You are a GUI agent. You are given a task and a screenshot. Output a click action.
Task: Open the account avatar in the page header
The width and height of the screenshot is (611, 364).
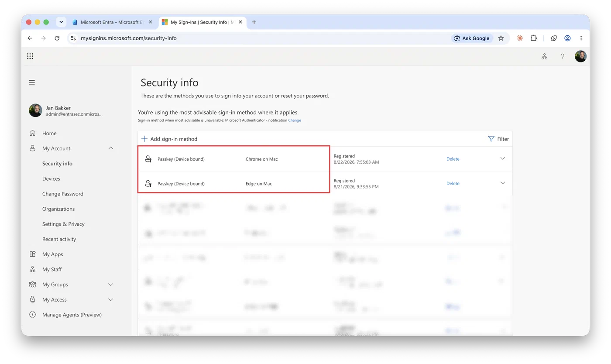580,56
